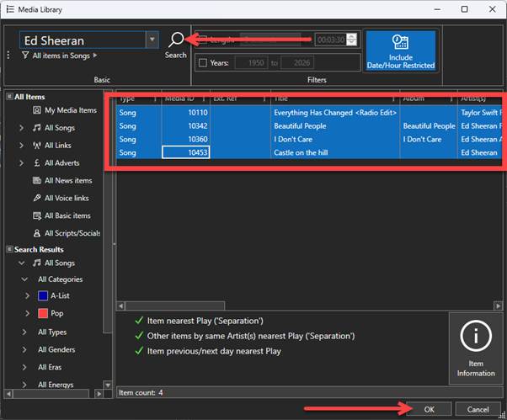Screen dimensions: 507x420
Task: Click the Cancel button
Action: point(478,409)
